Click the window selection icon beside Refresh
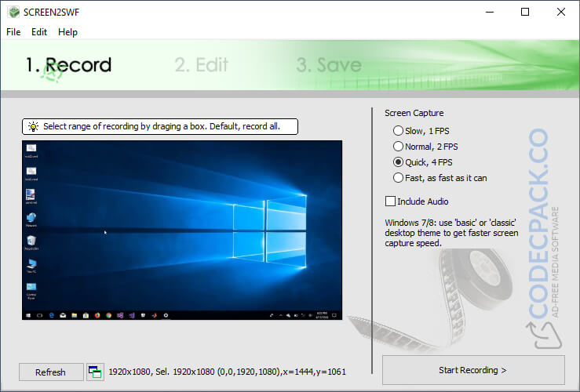The image size is (580, 392). (x=95, y=372)
